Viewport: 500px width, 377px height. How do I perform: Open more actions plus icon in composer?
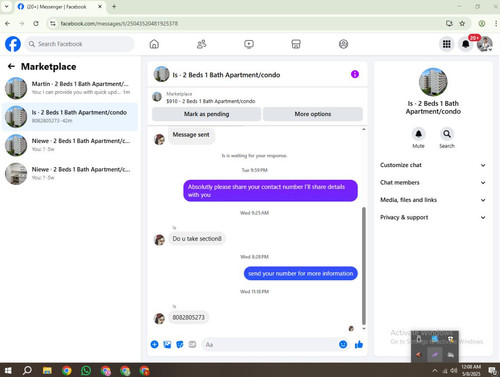click(x=154, y=344)
